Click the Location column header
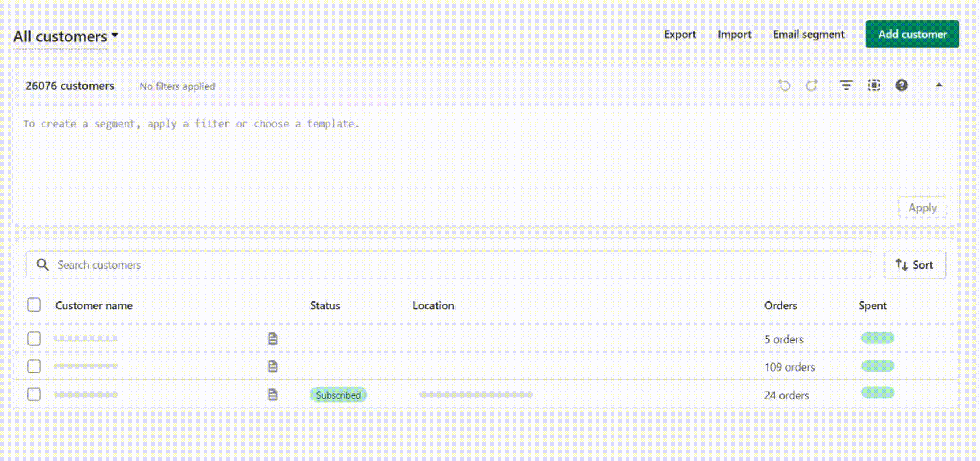 pos(433,305)
